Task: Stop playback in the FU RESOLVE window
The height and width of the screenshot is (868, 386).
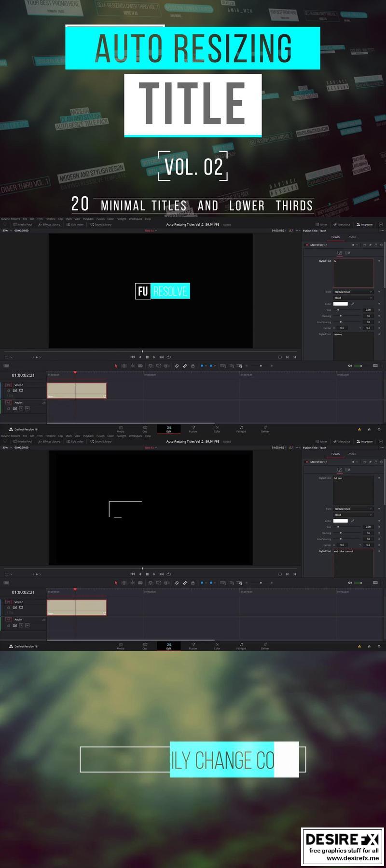Action: pyautogui.click(x=147, y=357)
